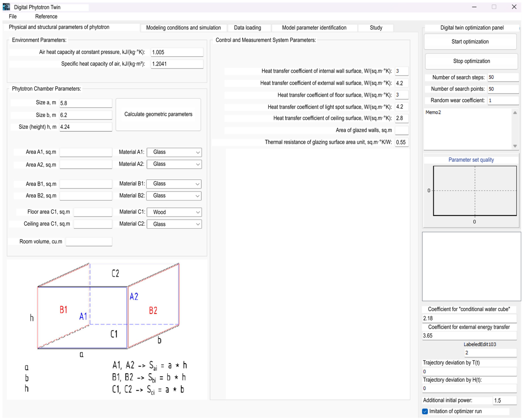The height and width of the screenshot is (420, 524).
Task: Open the File menu
Action: pyautogui.click(x=13, y=16)
